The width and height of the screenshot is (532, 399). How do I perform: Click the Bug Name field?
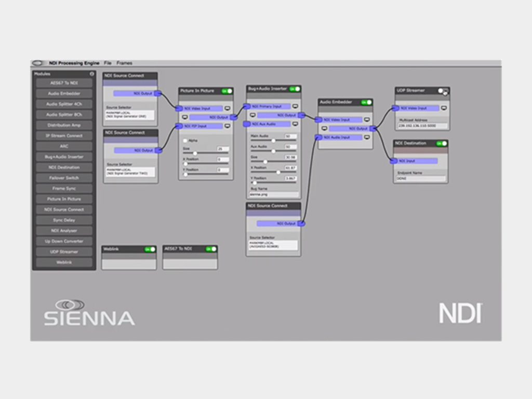click(274, 195)
